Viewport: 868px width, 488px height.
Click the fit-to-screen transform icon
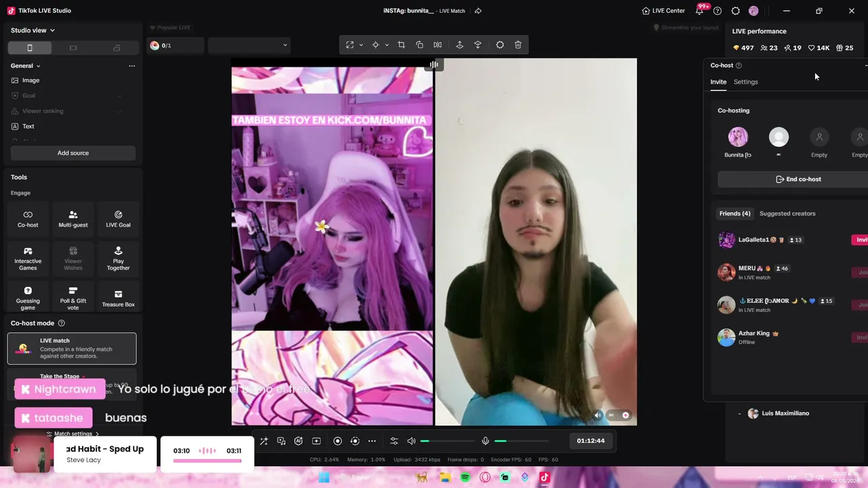point(350,45)
